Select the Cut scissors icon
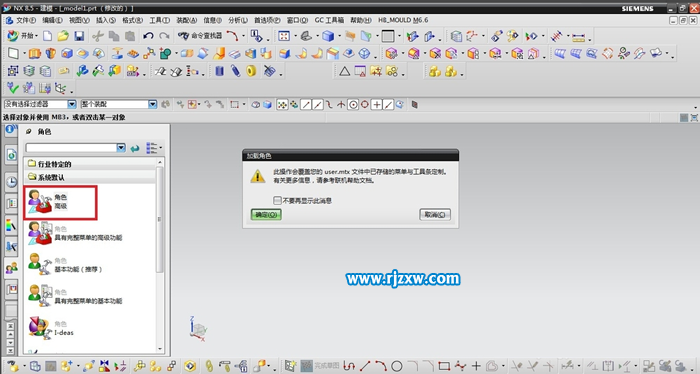Image resolution: width=700 pixels, height=374 pixels. 98,36
